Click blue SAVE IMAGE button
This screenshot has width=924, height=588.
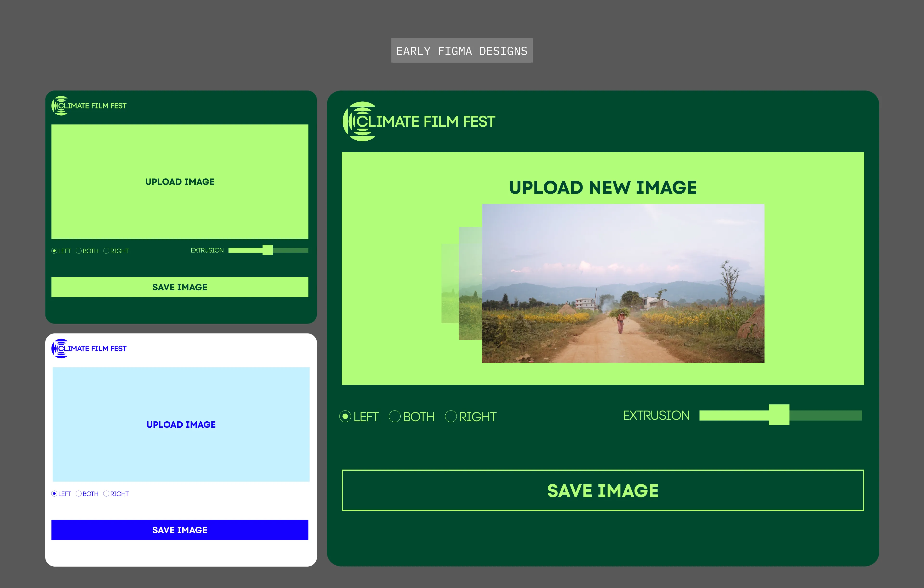tap(180, 530)
